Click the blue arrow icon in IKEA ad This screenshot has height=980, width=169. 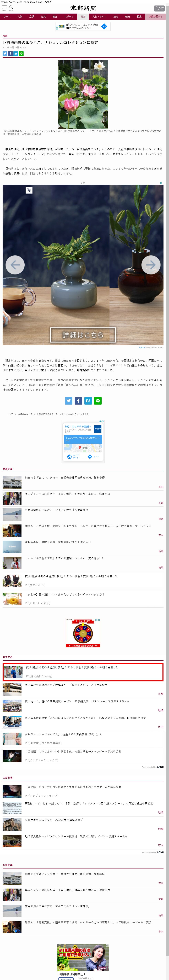[x=104, y=26]
